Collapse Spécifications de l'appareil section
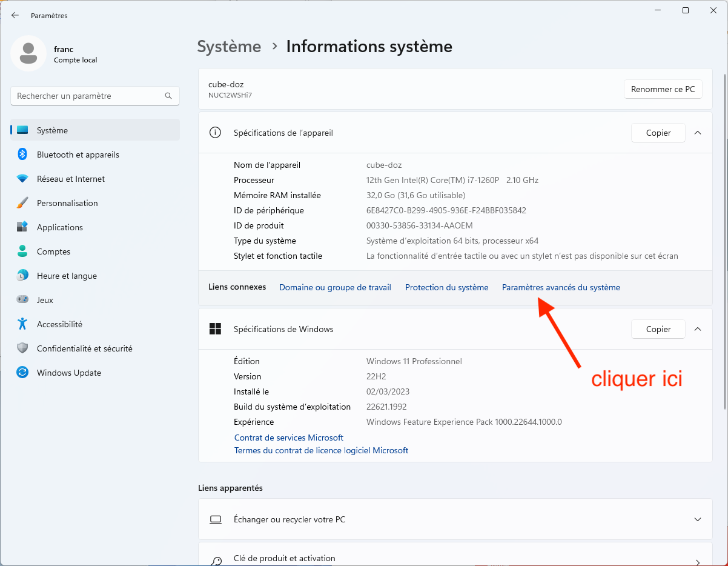 (x=698, y=133)
